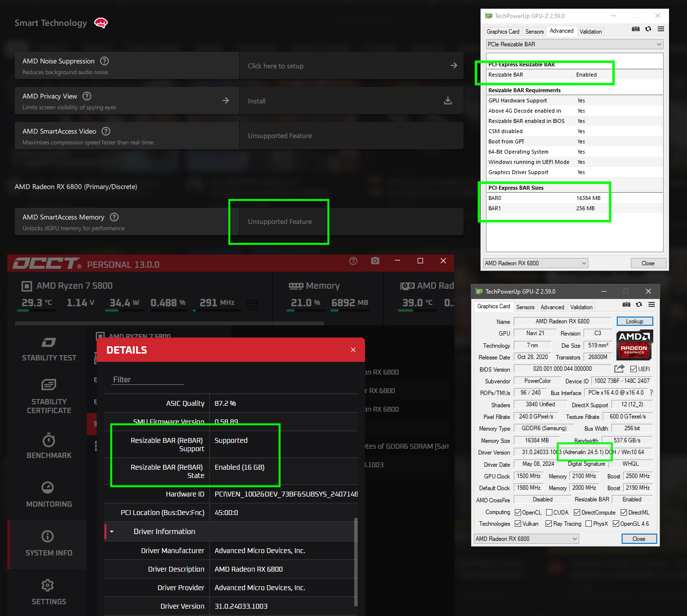Click the AMD Ryzen 7 5800 header in OCCT
The height and width of the screenshot is (616, 687).
click(x=67, y=286)
